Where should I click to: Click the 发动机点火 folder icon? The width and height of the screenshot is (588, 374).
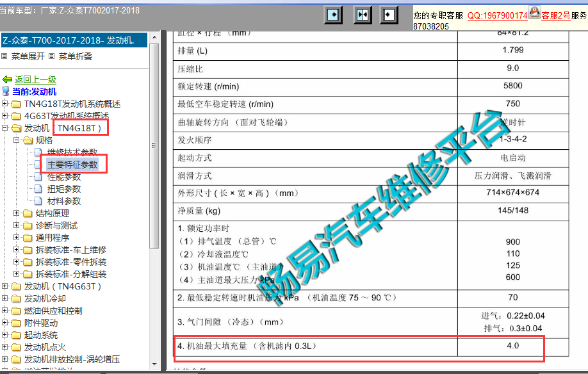coord(16,347)
